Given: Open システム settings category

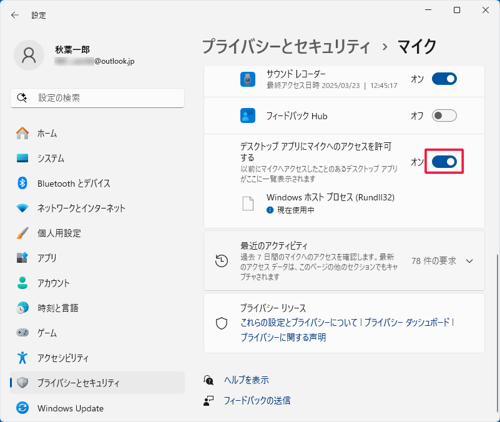Looking at the screenshot, I should 97,158.
